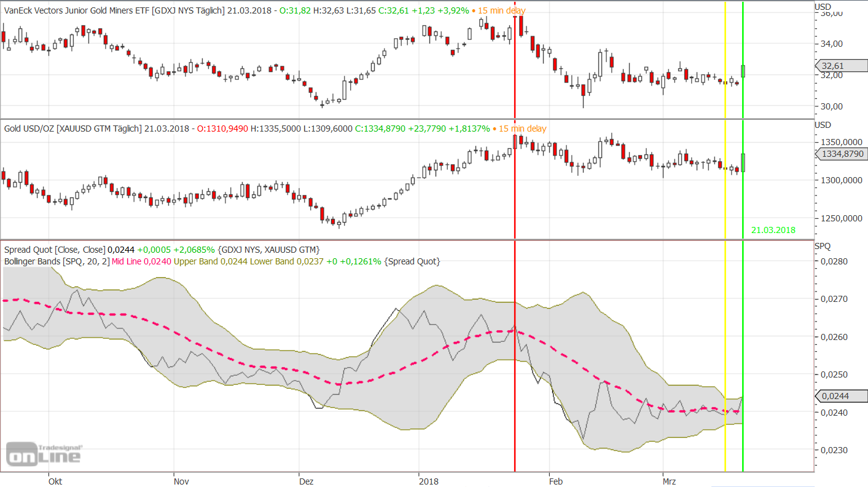The width and height of the screenshot is (868, 487).
Task: Click the GDXJ absolute change +1,23
Action: point(424,10)
